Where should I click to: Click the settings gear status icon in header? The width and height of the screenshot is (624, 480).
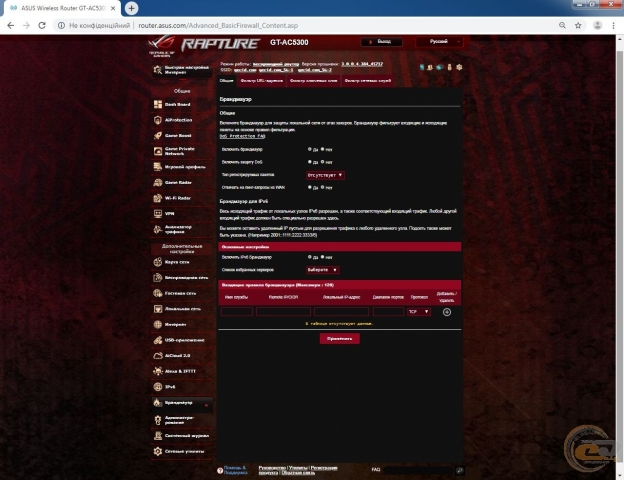[x=459, y=67]
